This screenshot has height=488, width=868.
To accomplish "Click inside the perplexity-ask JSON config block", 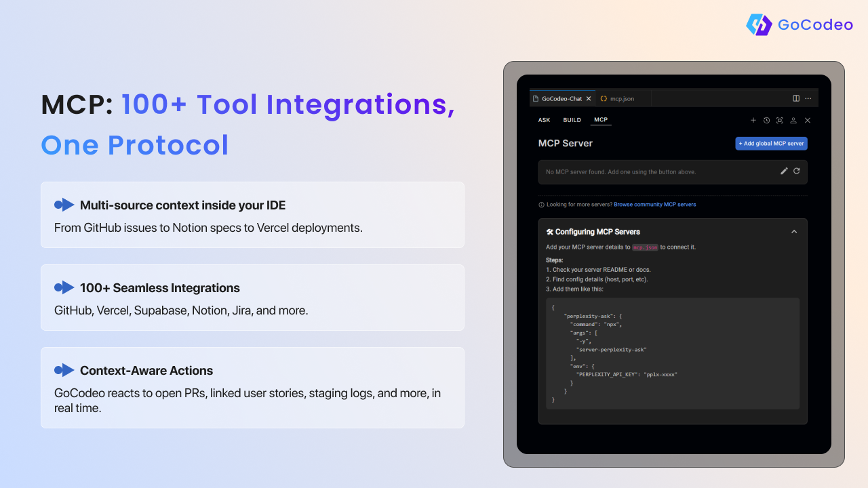I will (671, 352).
